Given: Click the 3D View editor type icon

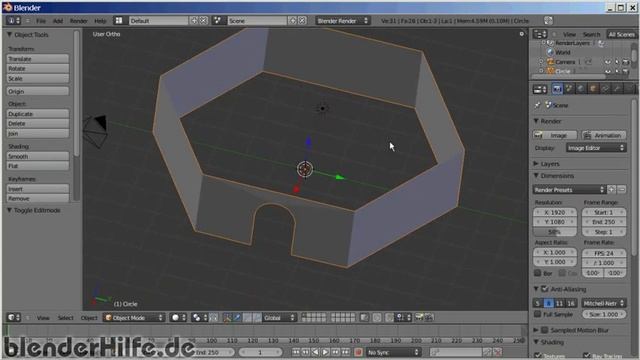Looking at the screenshot, I should [14, 318].
